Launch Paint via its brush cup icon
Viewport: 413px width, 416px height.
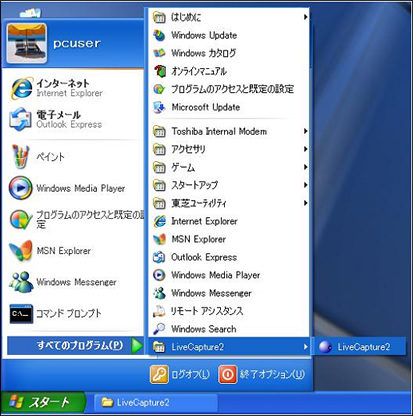pos(21,157)
